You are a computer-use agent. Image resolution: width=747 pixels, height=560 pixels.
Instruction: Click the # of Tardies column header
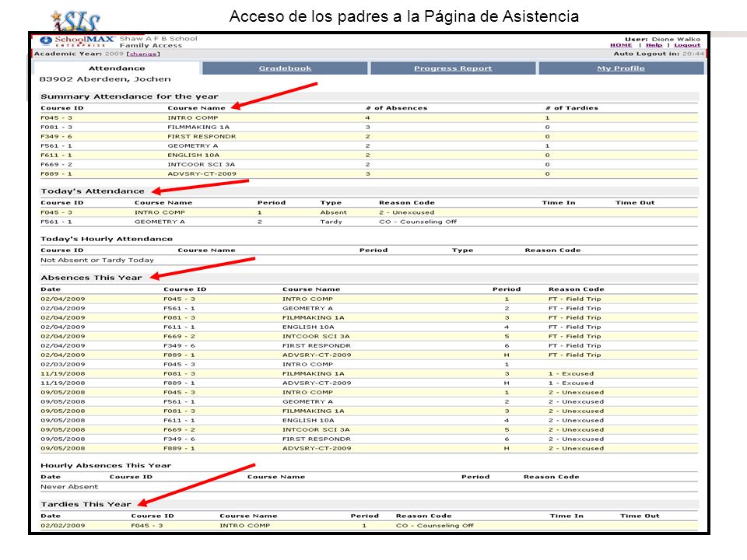572,108
